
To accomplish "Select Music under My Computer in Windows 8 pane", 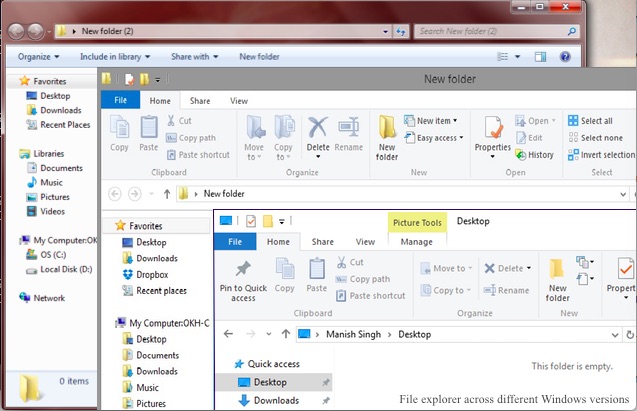I will 141,387.
